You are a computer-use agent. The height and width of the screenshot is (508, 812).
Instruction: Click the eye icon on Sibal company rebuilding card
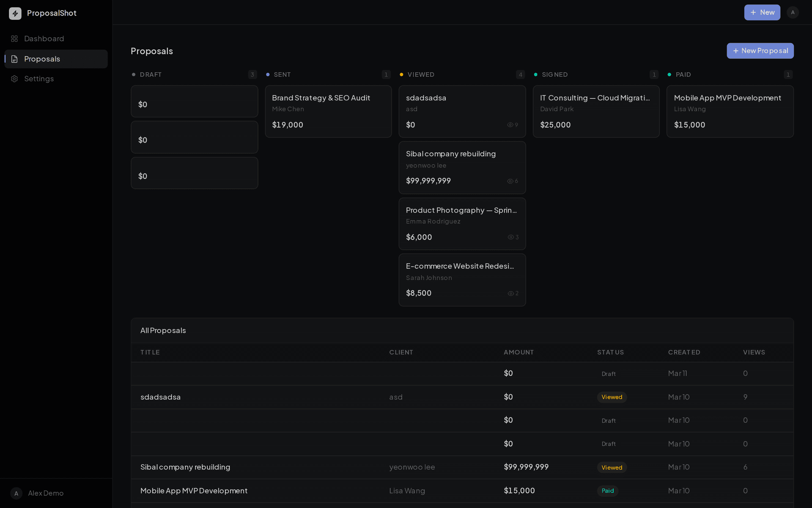pyautogui.click(x=510, y=181)
